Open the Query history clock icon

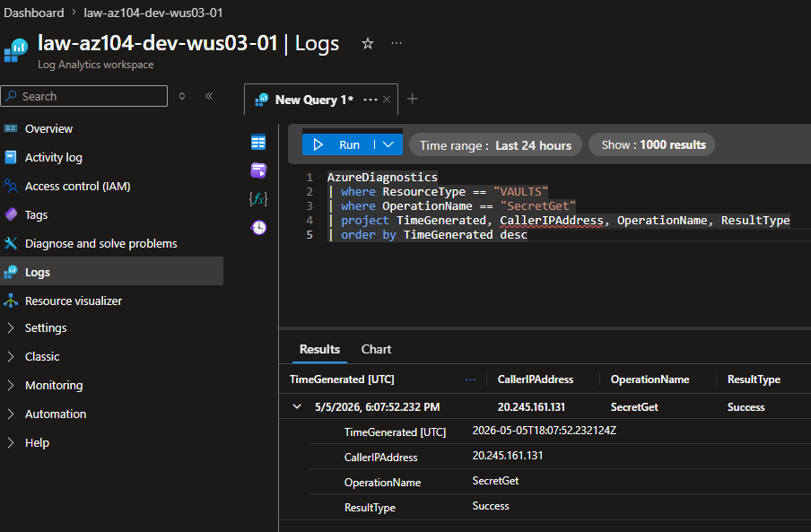point(258,228)
